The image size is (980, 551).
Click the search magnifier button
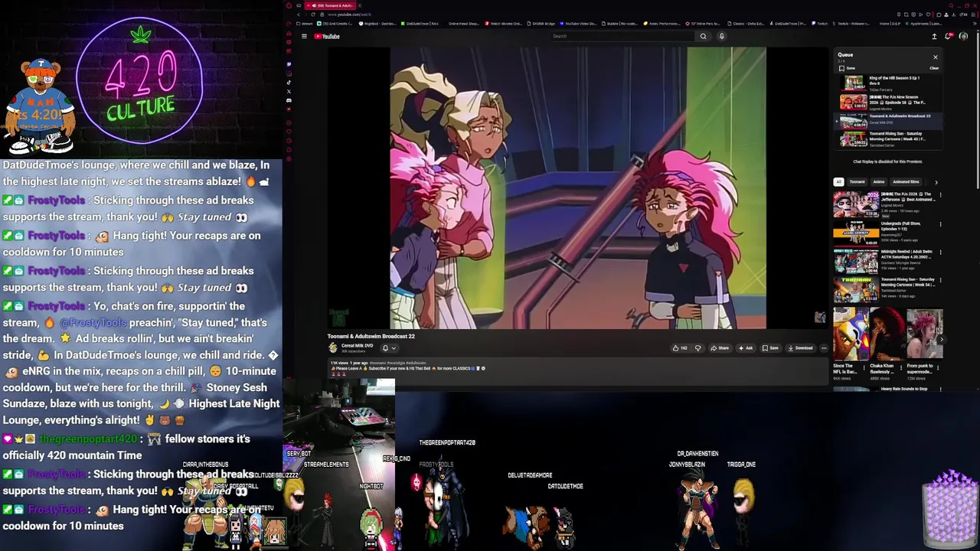coord(703,36)
